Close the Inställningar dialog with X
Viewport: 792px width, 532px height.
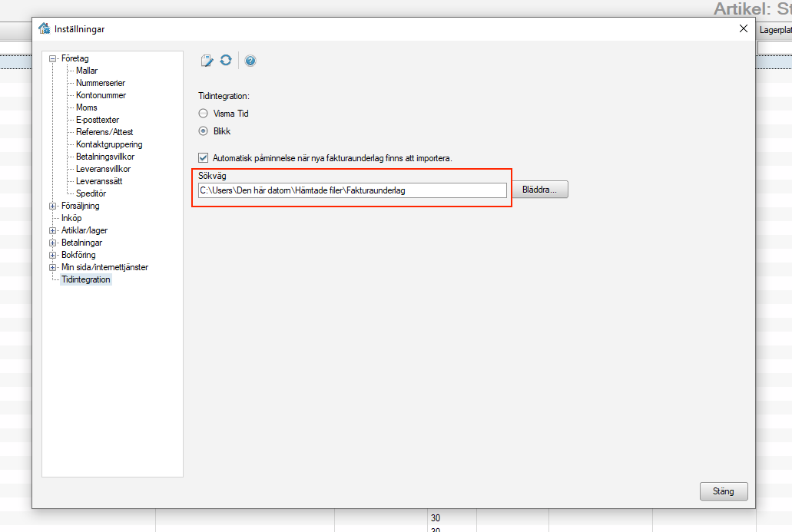point(743,28)
